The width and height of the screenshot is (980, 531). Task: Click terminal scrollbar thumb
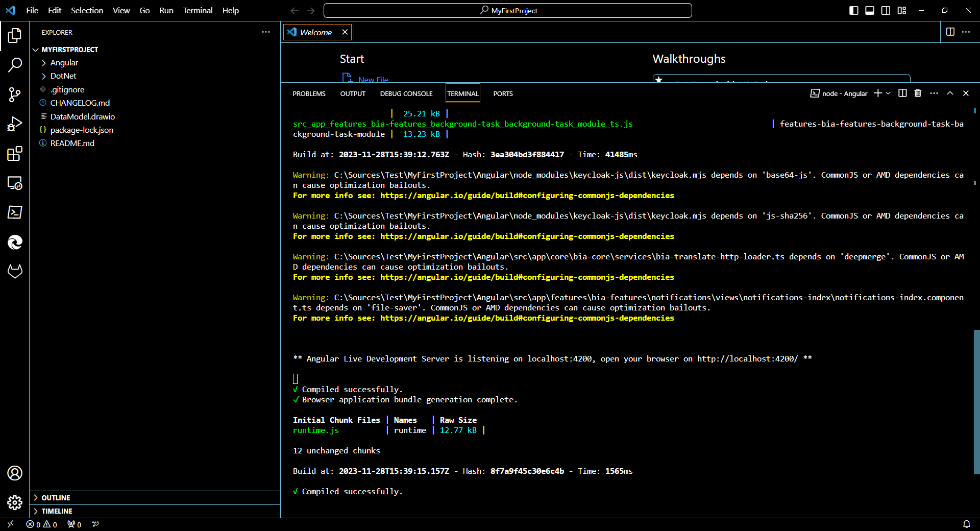click(976, 402)
